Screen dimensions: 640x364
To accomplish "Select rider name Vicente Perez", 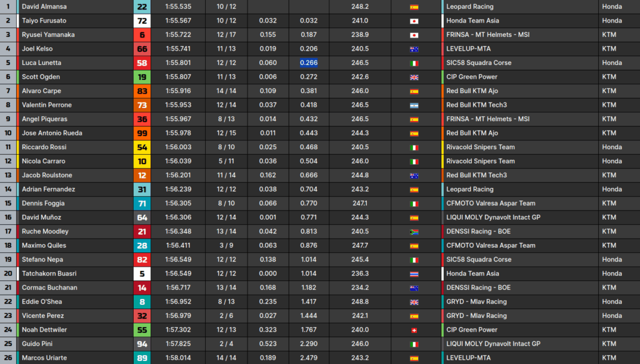I will tap(43, 315).
